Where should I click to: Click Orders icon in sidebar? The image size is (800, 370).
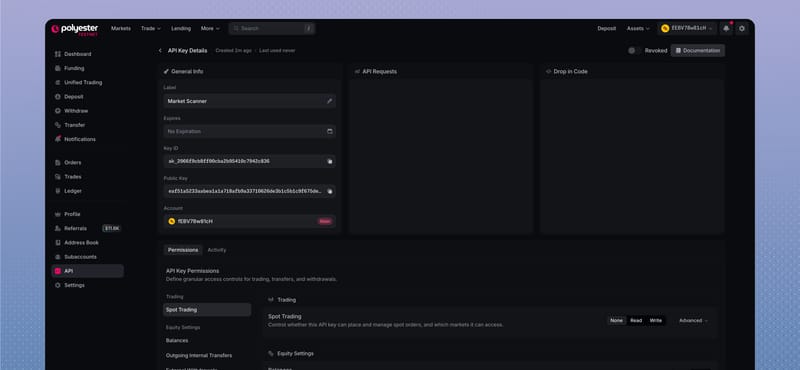[58, 162]
